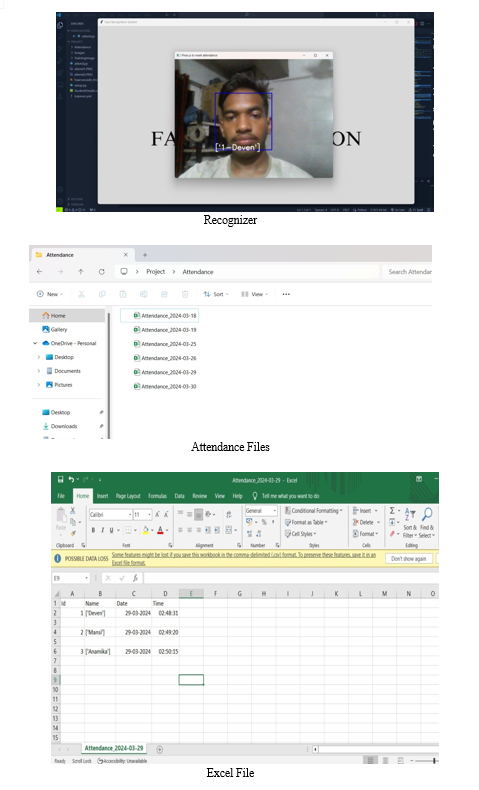Switch to the Formulas ribbon tab

click(158, 496)
